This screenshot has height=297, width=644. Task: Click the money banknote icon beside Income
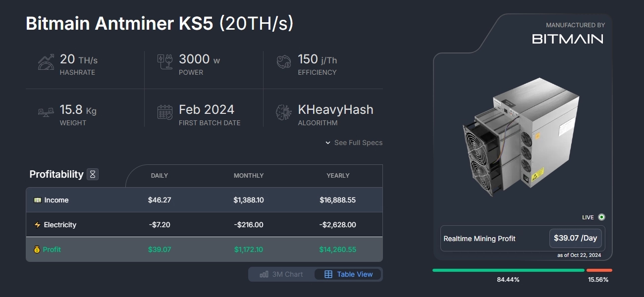point(37,200)
